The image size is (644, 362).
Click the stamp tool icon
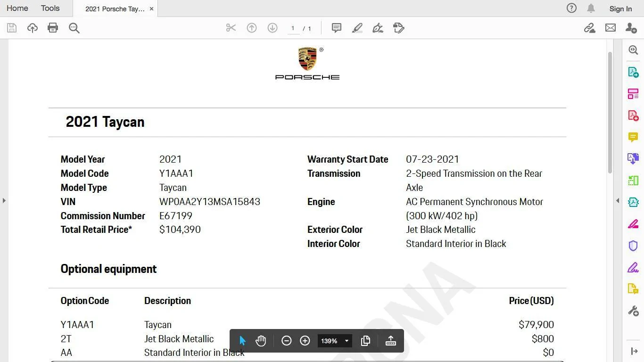tap(399, 28)
